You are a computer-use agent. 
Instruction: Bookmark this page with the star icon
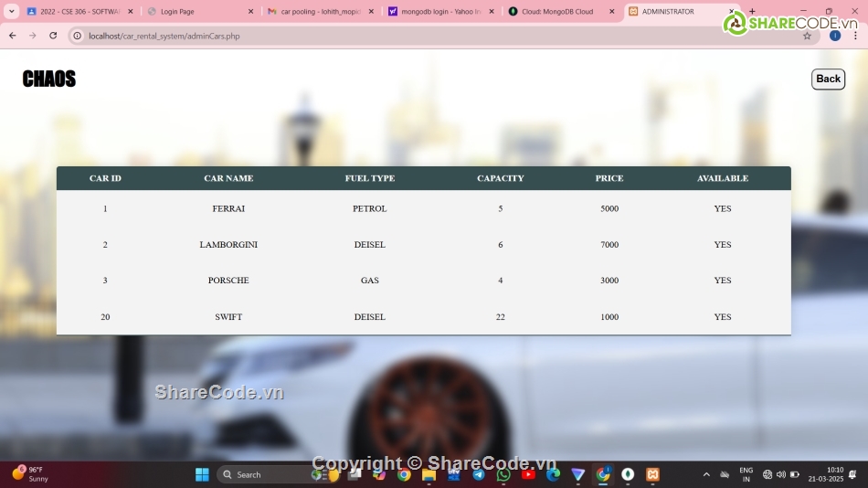point(807,36)
